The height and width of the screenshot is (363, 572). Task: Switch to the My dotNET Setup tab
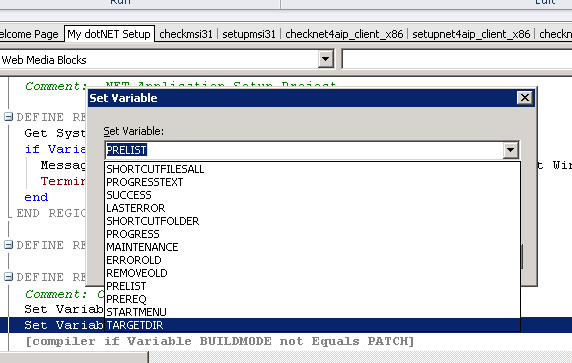click(x=109, y=34)
